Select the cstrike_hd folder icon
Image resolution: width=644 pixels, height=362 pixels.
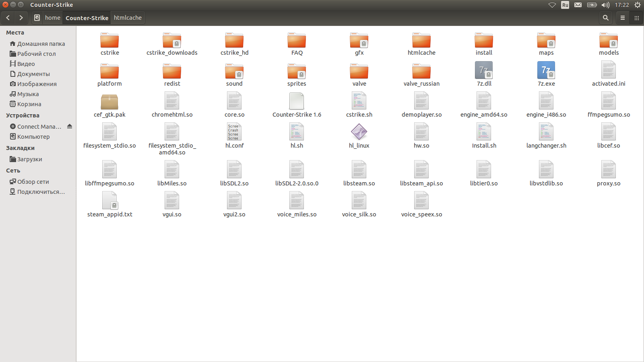click(x=234, y=40)
